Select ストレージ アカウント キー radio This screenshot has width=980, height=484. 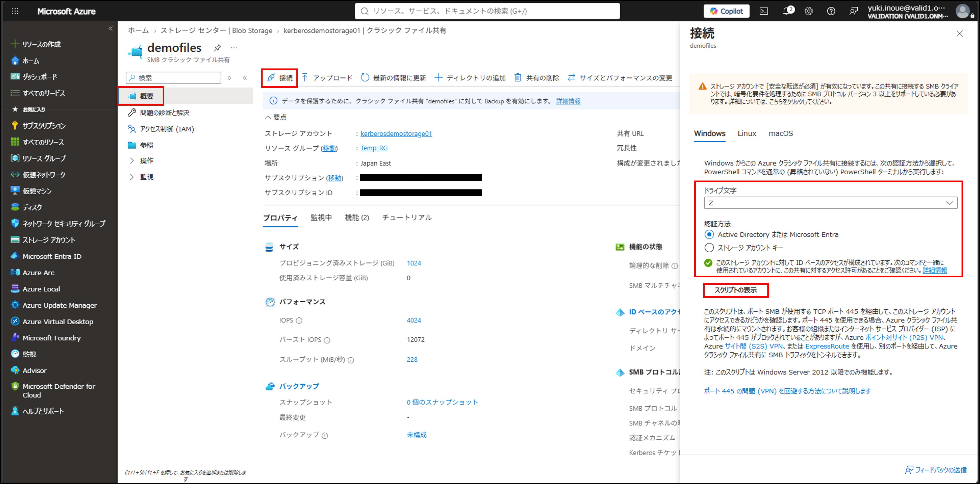pos(709,247)
